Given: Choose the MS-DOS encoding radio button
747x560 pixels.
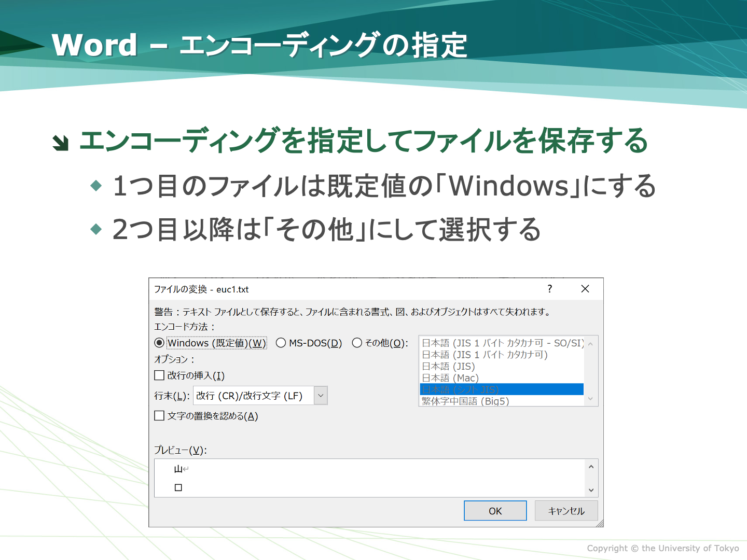Looking at the screenshot, I should [281, 343].
